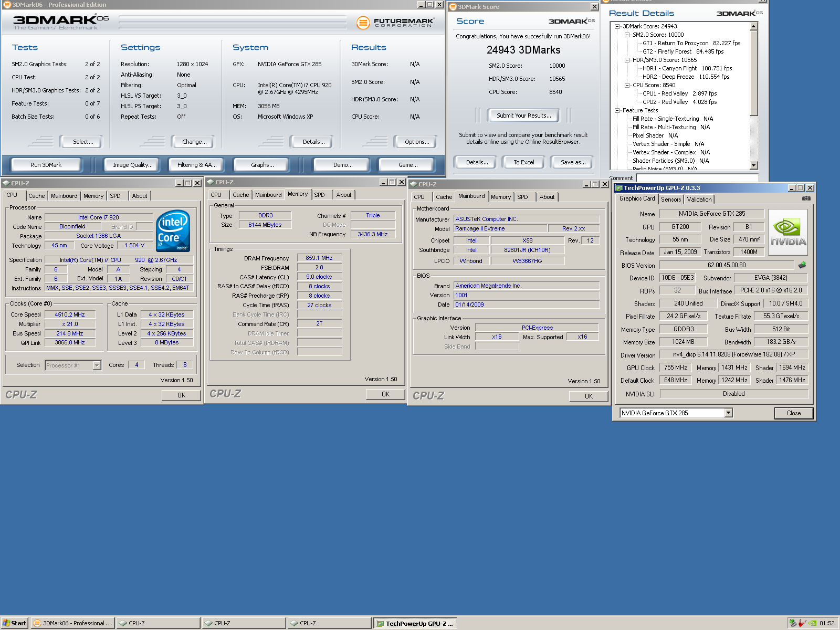Click the red checkmark tray icon

click(802, 623)
